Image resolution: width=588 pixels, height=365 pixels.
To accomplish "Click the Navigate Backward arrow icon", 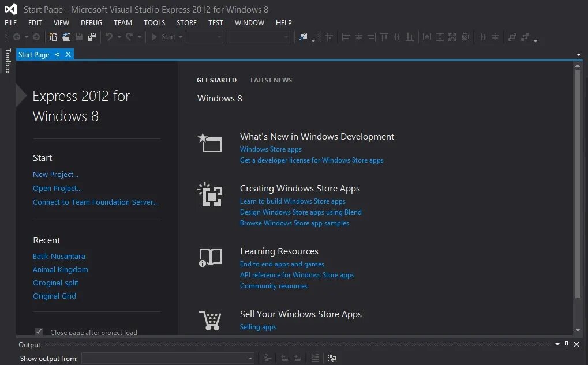I will 17,37.
